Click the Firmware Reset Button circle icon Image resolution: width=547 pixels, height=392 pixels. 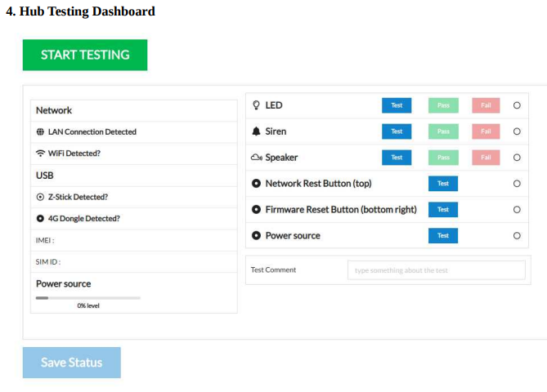tap(256, 209)
